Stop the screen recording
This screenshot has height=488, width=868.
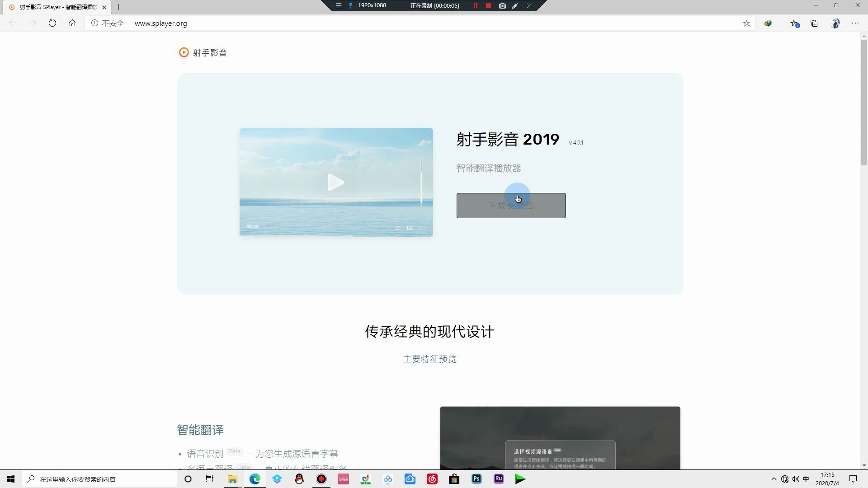click(488, 6)
